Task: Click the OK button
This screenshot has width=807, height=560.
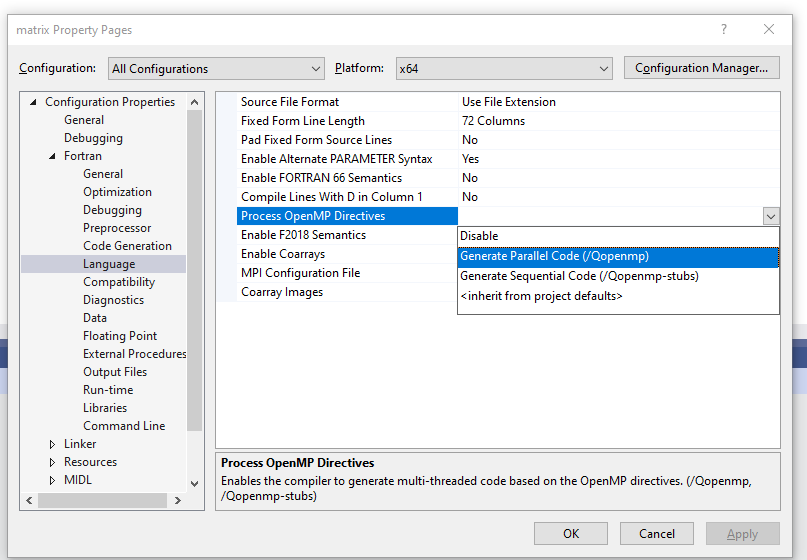Action: click(570, 534)
